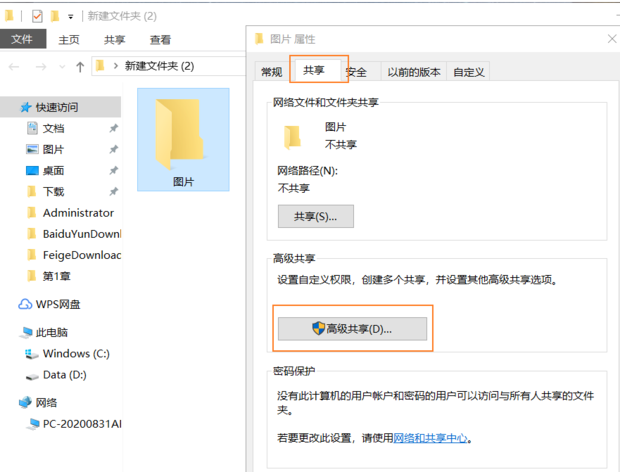This screenshot has height=472, width=620.
Task: Open the FeigeDownload folder in sidebar
Action: coord(82,255)
